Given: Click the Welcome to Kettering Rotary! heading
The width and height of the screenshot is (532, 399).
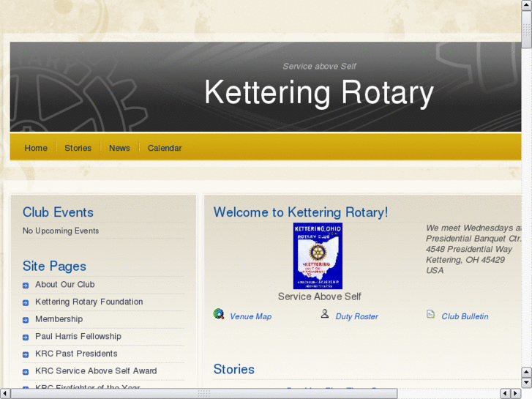Looking at the screenshot, I should pyautogui.click(x=301, y=212).
